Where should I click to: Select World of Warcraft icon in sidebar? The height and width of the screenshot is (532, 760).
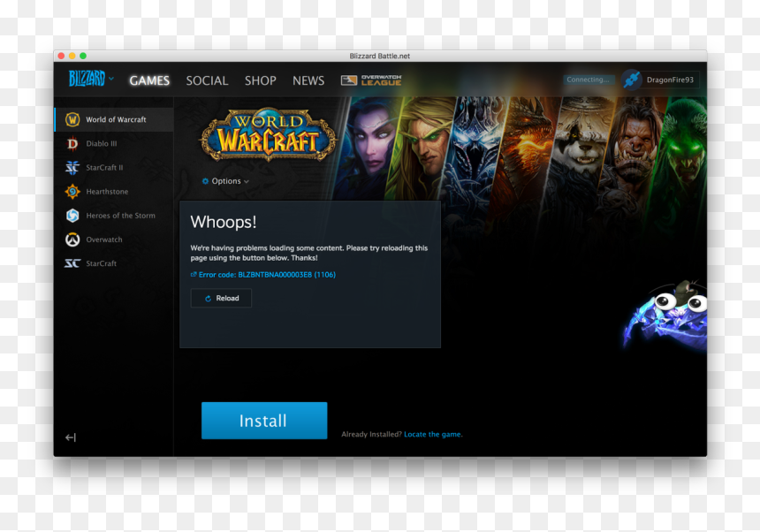(x=72, y=119)
